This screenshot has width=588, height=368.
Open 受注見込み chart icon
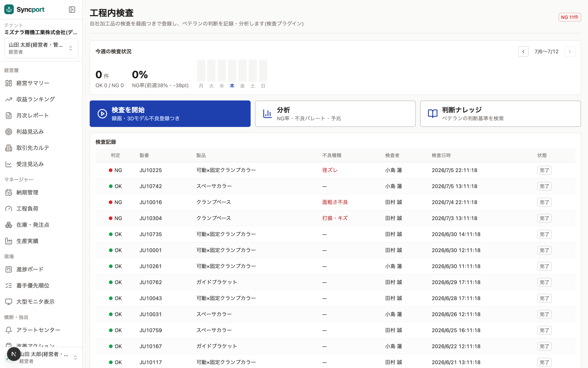[9, 164]
